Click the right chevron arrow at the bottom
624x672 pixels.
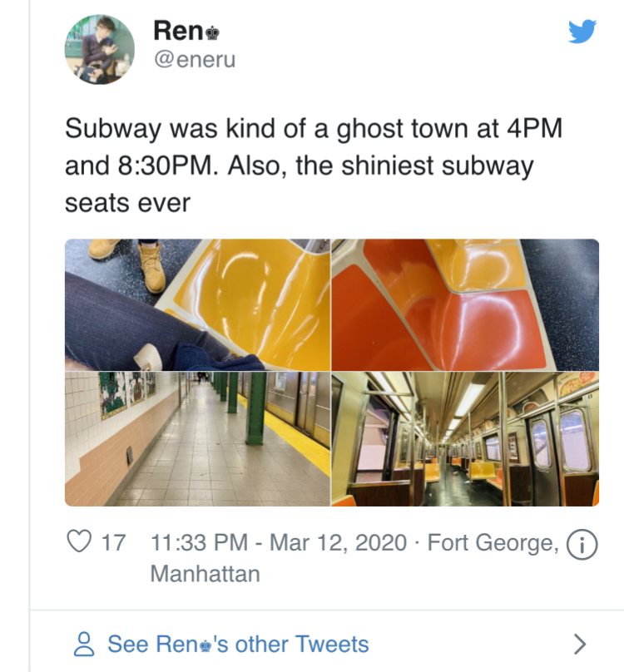580,644
